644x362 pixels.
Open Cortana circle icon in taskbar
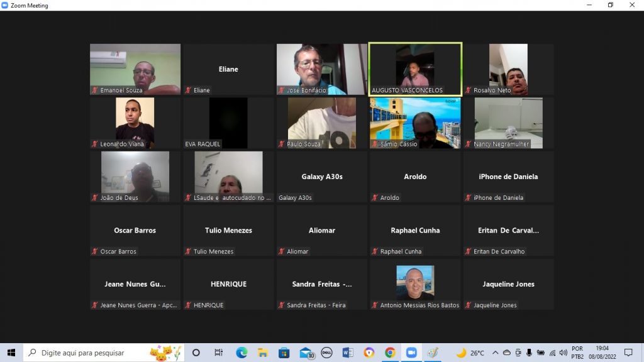[196, 353]
